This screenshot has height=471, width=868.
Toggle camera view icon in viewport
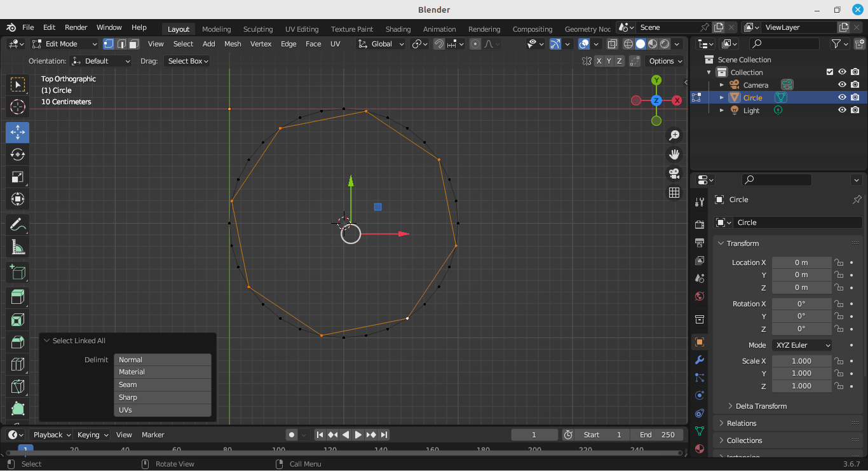(x=674, y=173)
